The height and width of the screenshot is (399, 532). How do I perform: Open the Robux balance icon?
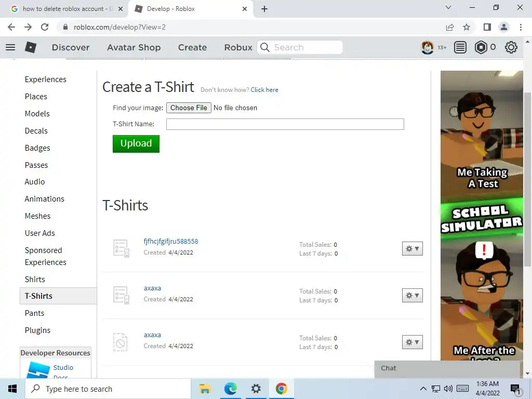481,47
